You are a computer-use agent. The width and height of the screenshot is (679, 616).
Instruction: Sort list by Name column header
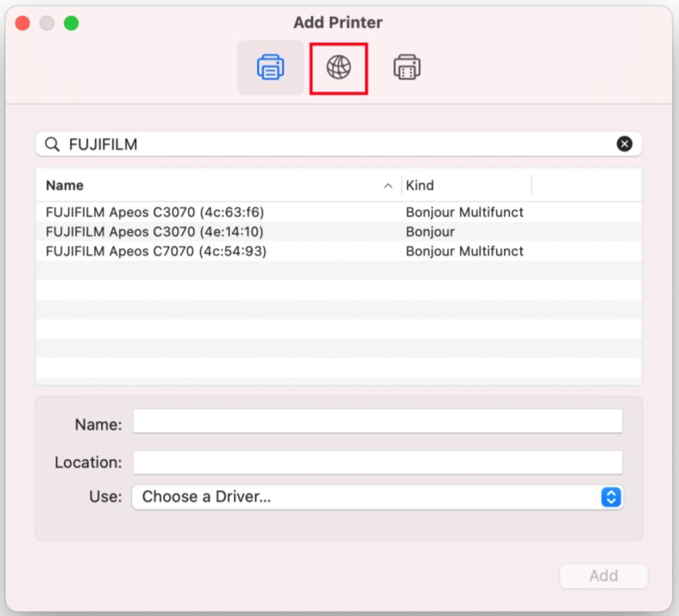tap(65, 185)
